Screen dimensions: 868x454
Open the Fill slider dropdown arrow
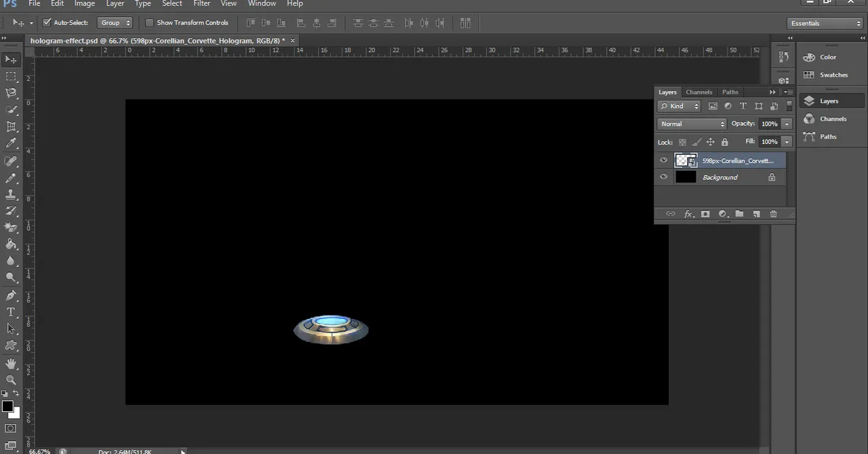pos(787,142)
